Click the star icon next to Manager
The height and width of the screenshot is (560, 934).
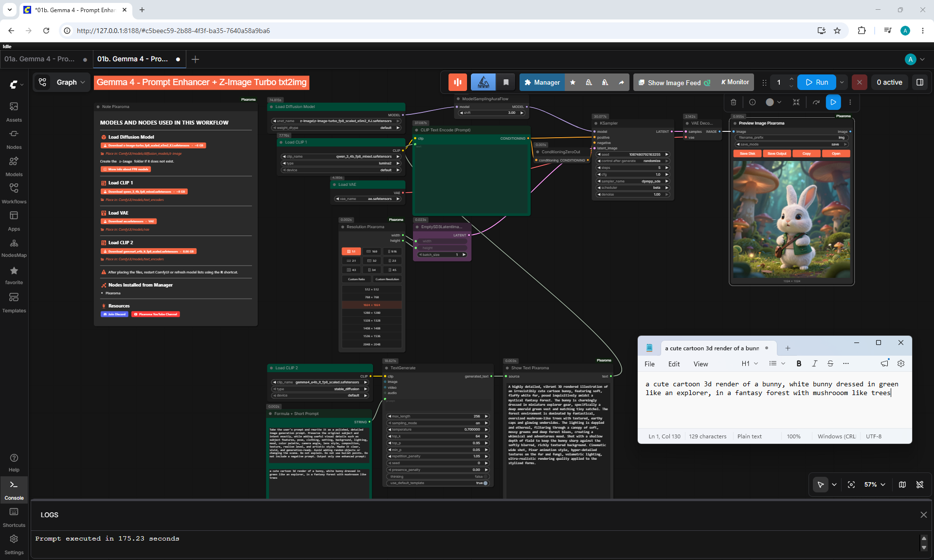[x=573, y=82]
